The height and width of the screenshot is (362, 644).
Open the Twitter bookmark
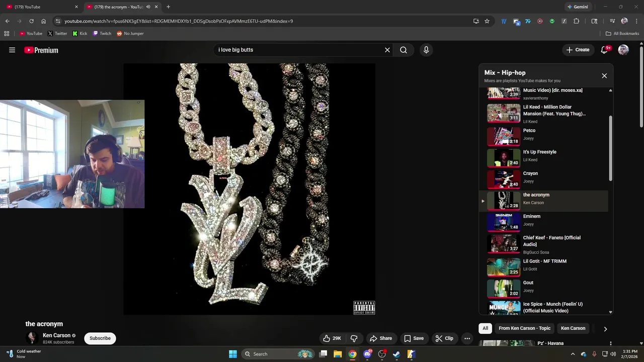point(57,34)
